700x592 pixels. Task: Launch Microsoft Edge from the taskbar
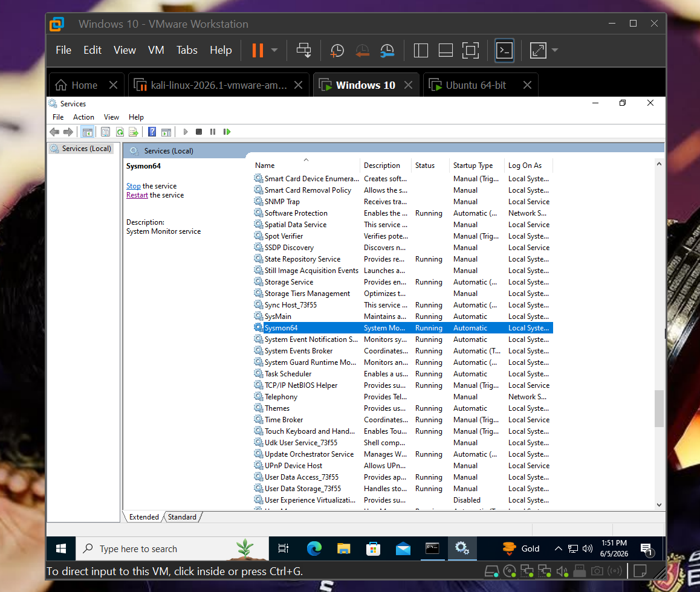tap(314, 549)
